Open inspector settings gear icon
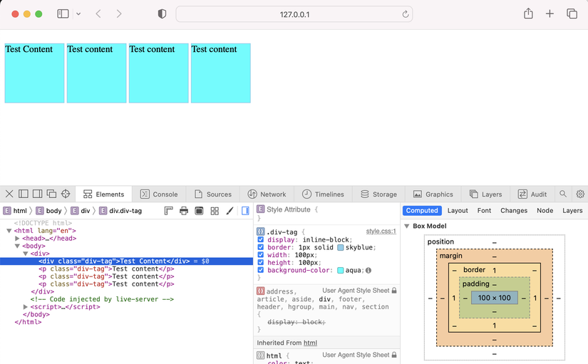The width and height of the screenshot is (588, 364). pos(580,194)
